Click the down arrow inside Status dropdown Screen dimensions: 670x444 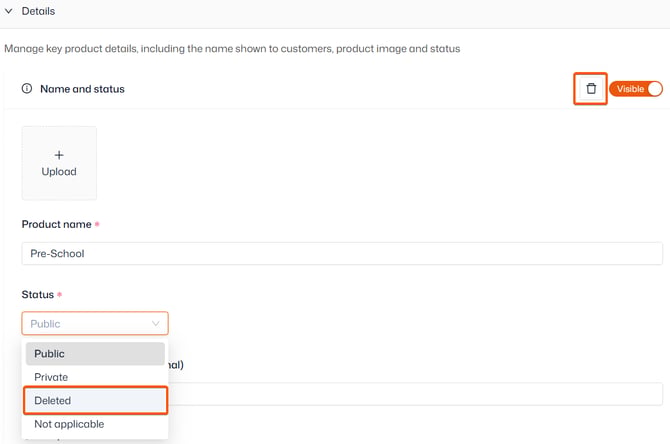point(156,323)
